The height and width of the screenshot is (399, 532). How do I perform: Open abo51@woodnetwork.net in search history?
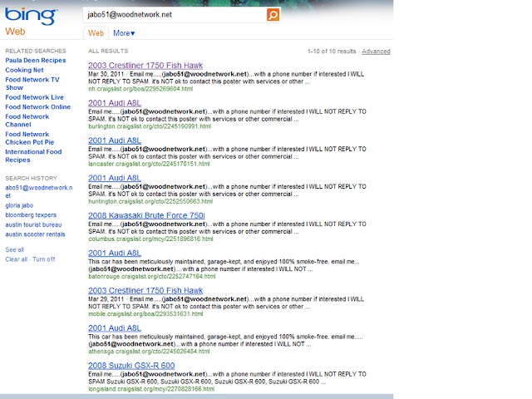39,192
